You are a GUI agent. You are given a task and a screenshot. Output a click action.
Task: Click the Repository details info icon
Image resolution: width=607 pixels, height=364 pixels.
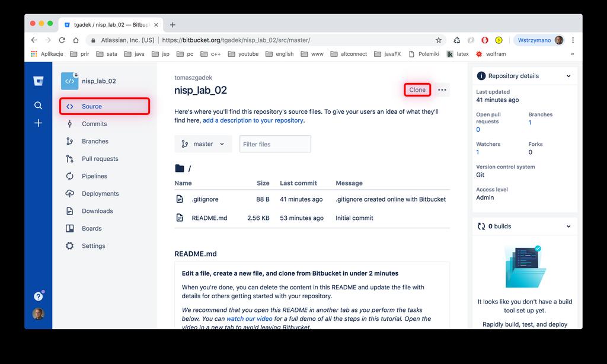pos(481,76)
